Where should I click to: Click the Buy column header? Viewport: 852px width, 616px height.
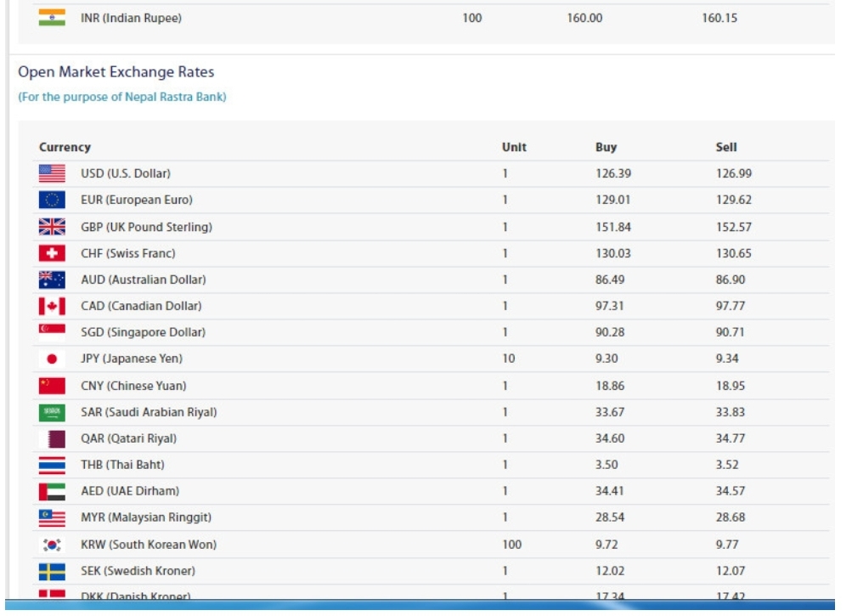pyautogui.click(x=606, y=147)
